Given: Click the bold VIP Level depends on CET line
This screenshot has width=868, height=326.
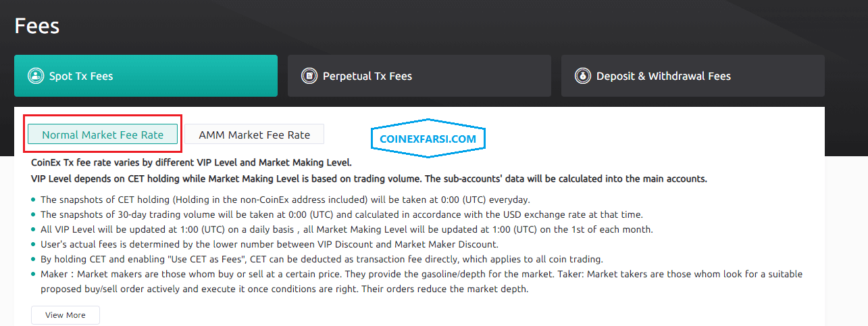Looking at the screenshot, I should click(x=369, y=179).
